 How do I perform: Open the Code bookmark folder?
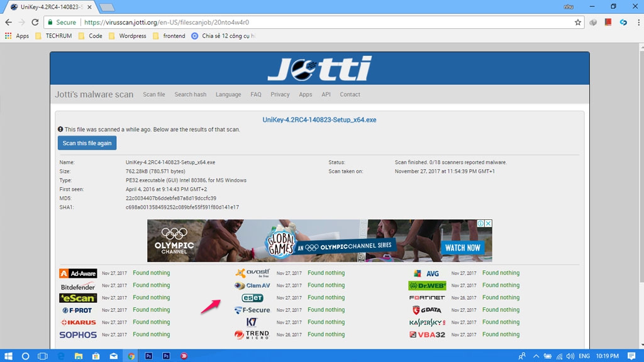[x=91, y=36]
